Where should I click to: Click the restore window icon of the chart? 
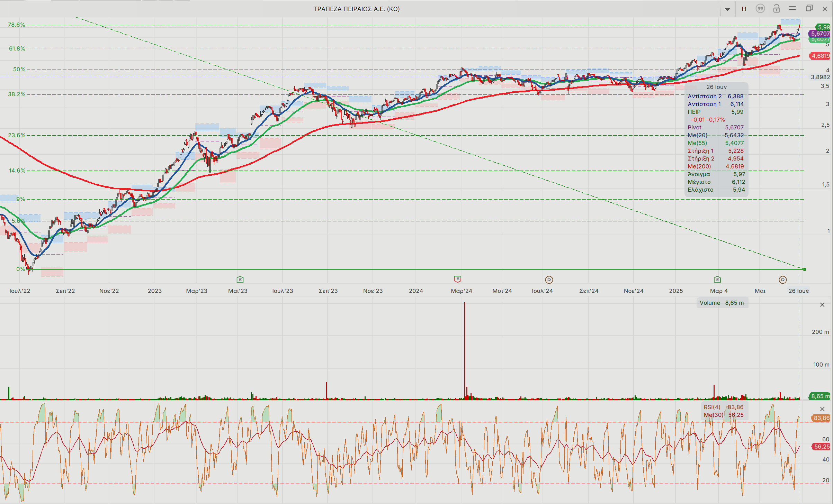(809, 8)
